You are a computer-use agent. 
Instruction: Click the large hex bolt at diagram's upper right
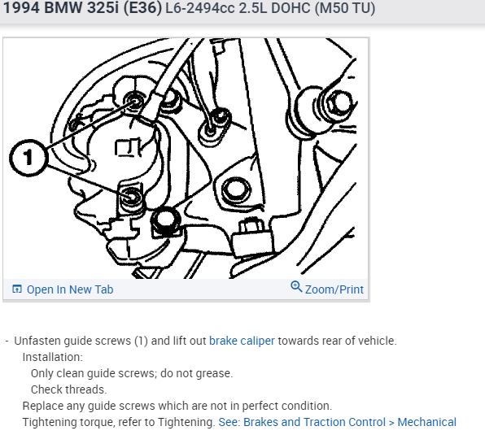[339, 103]
